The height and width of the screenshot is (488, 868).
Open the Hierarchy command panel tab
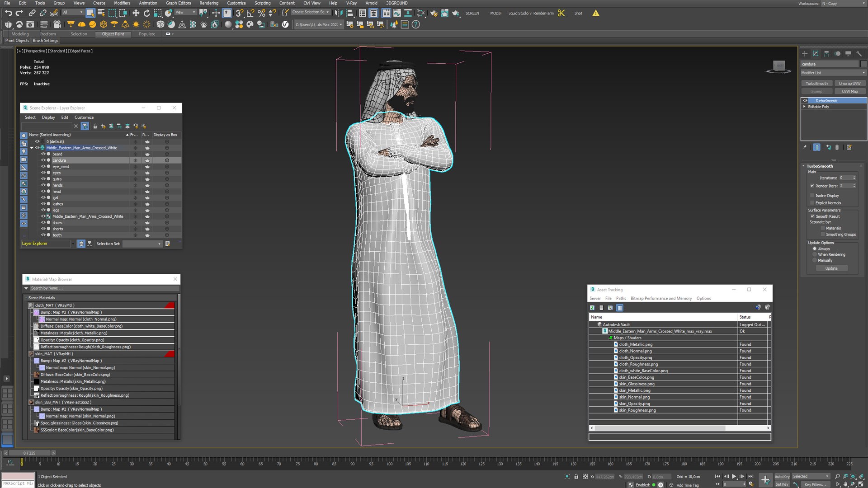point(826,53)
